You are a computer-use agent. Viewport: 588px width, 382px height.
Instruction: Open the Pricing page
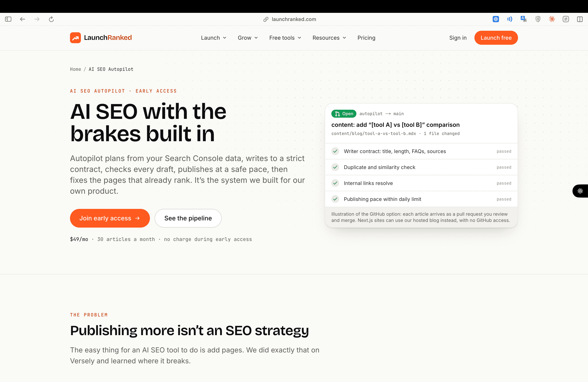(366, 38)
